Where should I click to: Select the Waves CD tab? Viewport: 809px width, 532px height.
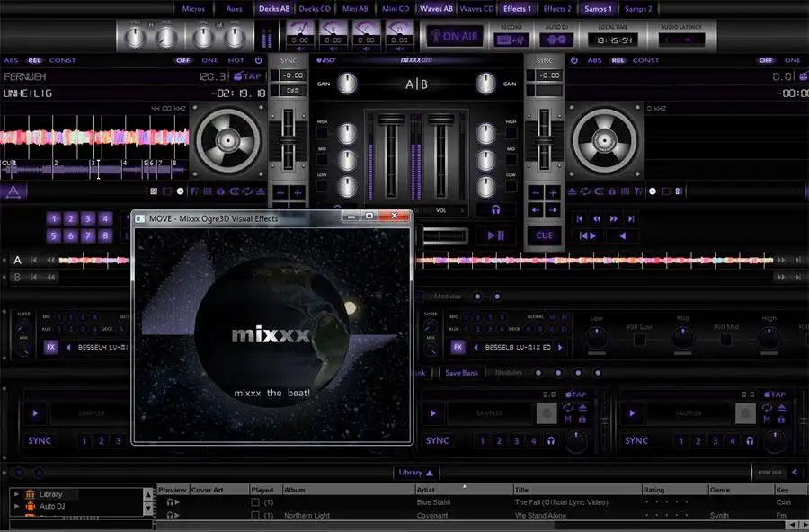click(476, 9)
